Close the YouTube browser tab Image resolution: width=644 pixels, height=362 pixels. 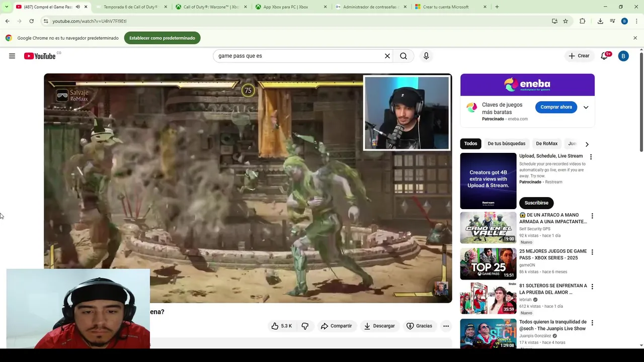(x=86, y=7)
